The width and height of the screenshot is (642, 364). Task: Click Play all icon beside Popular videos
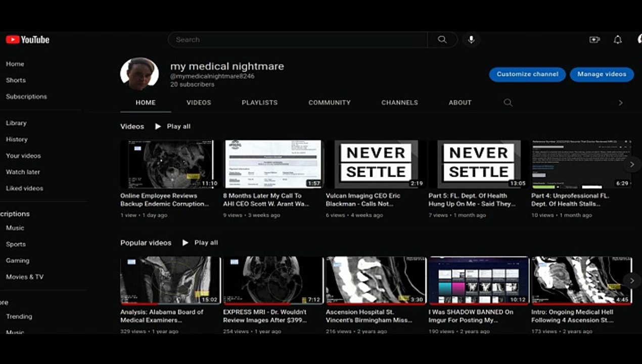185,243
